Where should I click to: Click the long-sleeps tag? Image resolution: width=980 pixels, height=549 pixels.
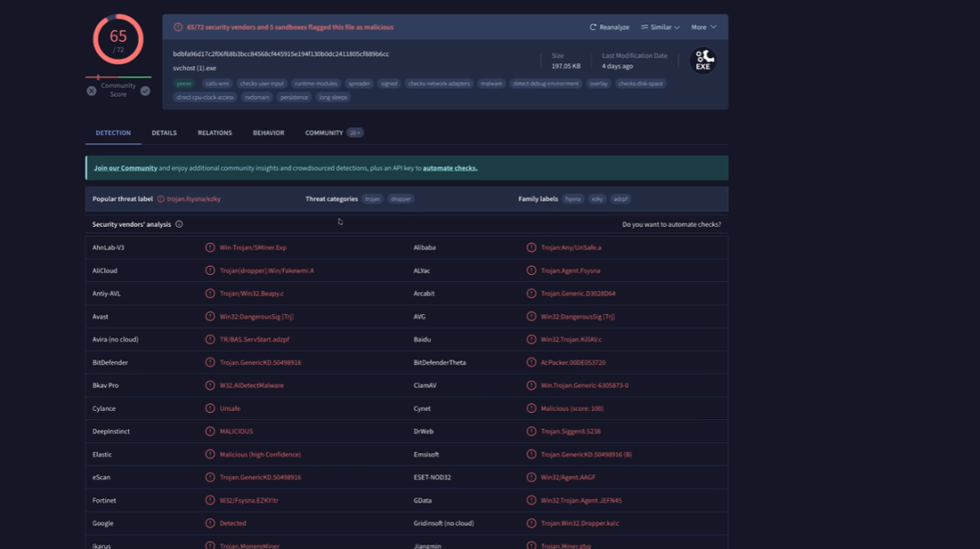point(332,97)
